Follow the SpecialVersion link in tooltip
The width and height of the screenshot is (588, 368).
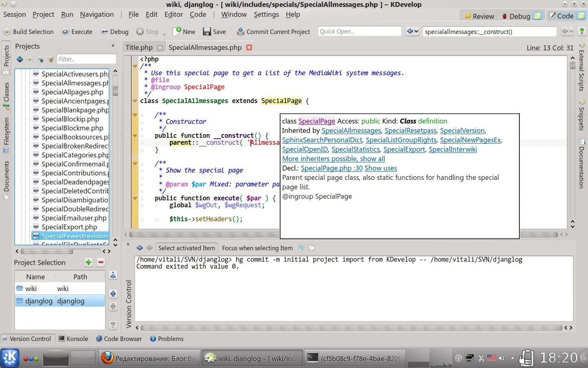(x=462, y=130)
